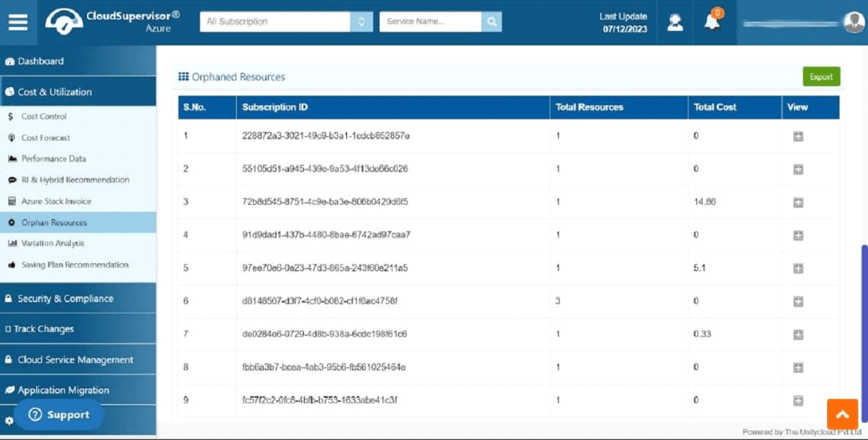The width and height of the screenshot is (868, 440).
Task: Open the hamburger menu icon
Action: point(18,22)
